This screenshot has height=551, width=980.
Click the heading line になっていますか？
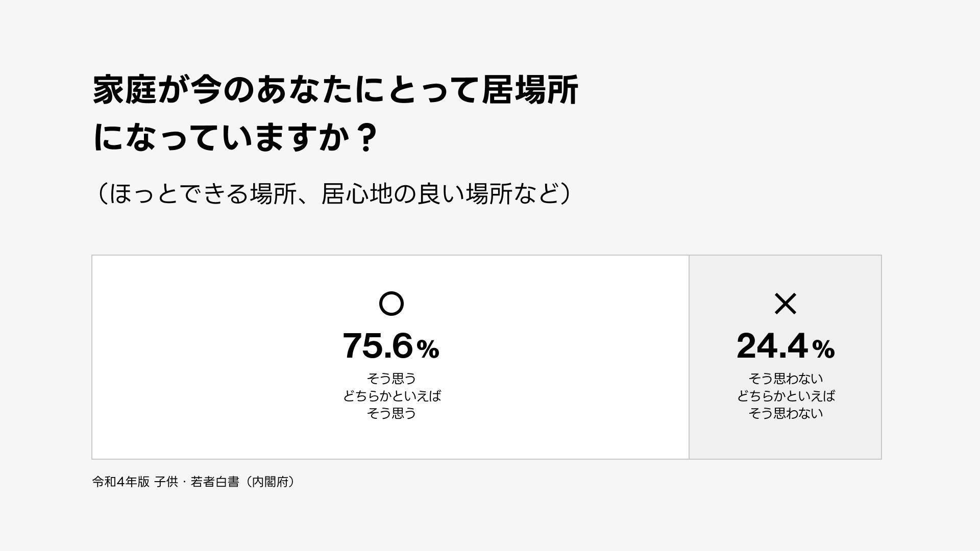235,138
